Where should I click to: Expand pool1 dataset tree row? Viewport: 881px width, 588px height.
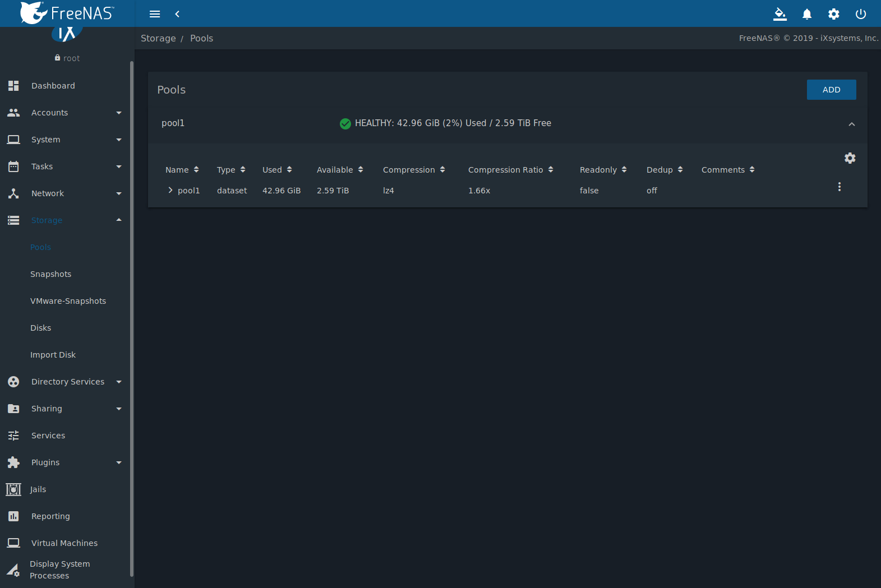click(170, 191)
